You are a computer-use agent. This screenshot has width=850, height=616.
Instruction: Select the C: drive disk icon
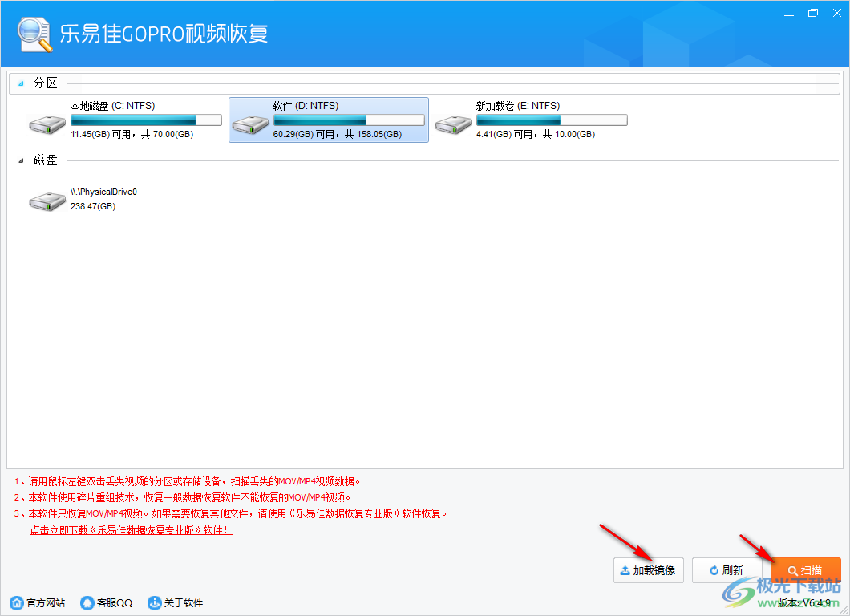click(47, 124)
